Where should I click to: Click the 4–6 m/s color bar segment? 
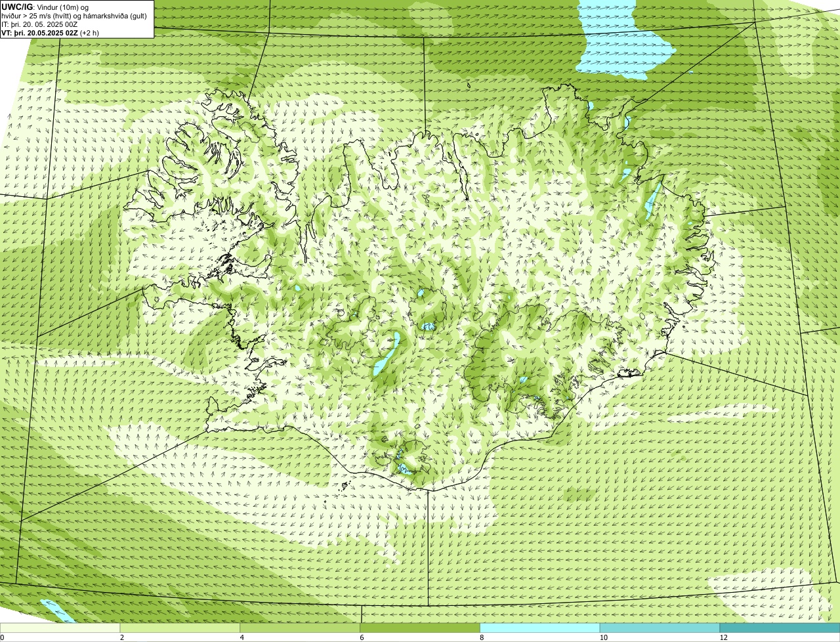(301, 628)
